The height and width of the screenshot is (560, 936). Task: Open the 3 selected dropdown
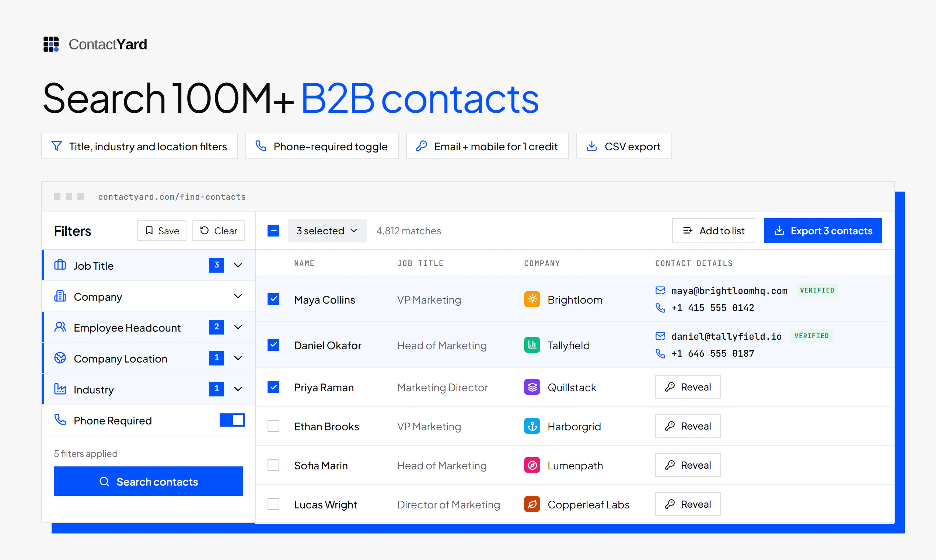327,231
